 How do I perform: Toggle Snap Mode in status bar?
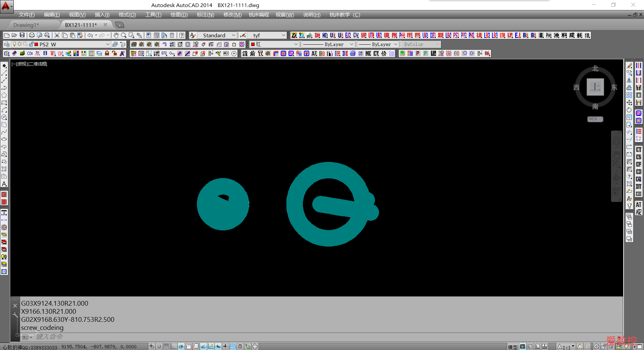[159, 346]
